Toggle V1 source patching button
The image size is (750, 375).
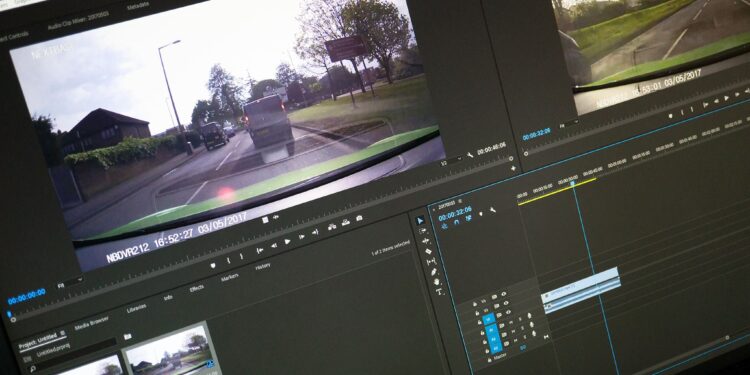[x=488, y=319]
